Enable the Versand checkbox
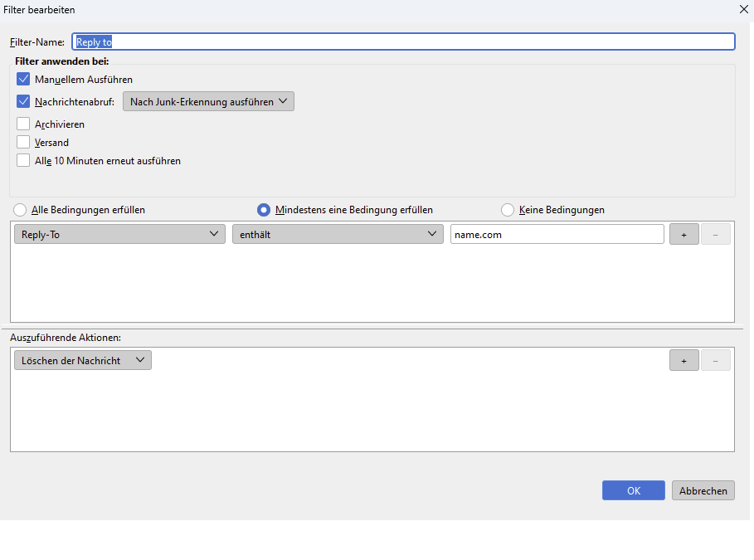 pos(23,143)
